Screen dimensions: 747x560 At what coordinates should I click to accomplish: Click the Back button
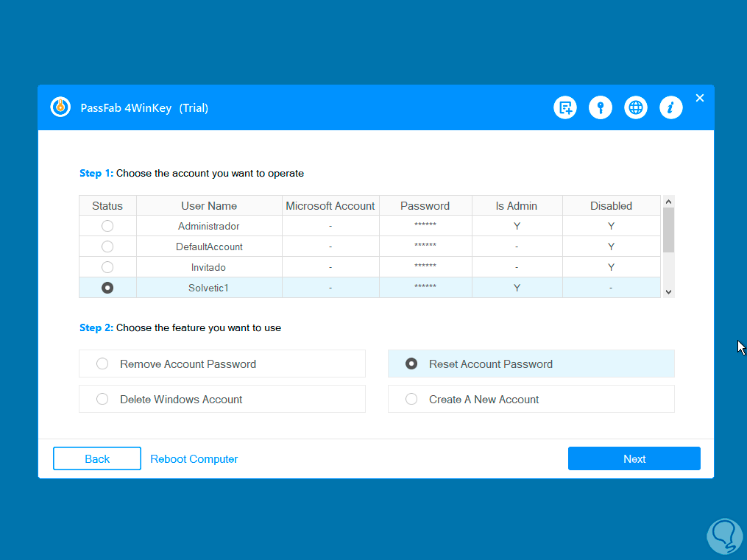click(97, 458)
